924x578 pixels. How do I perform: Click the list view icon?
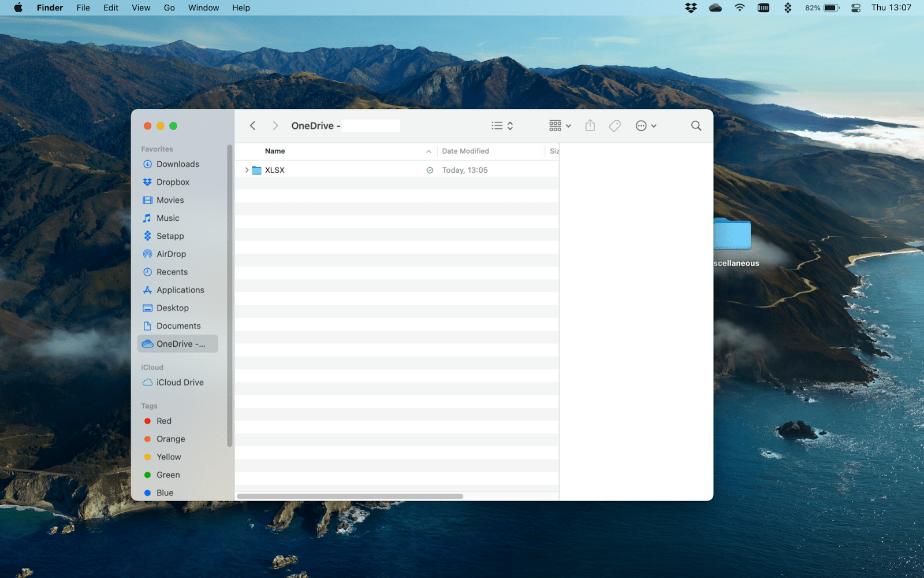point(495,125)
